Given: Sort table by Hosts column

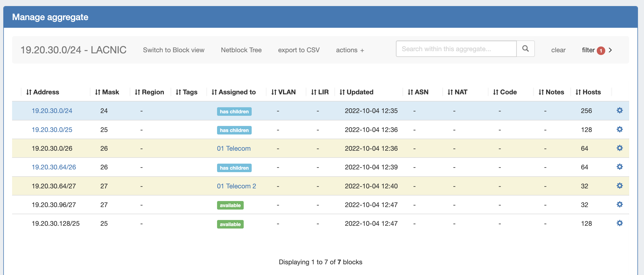Looking at the screenshot, I should pyautogui.click(x=588, y=92).
